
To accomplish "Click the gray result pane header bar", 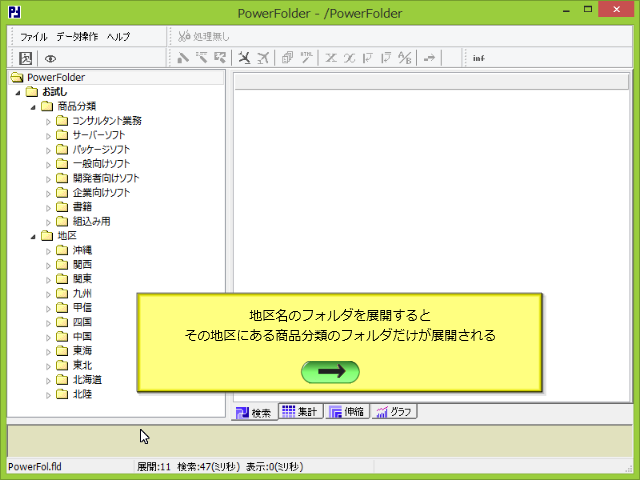I will (x=431, y=82).
